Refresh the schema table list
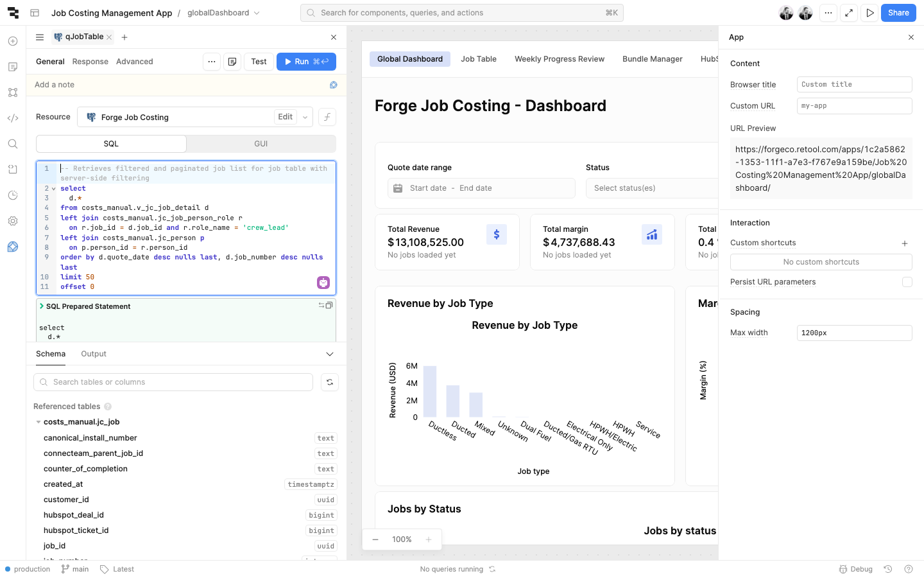This screenshot has height=578, width=924. point(330,382)
